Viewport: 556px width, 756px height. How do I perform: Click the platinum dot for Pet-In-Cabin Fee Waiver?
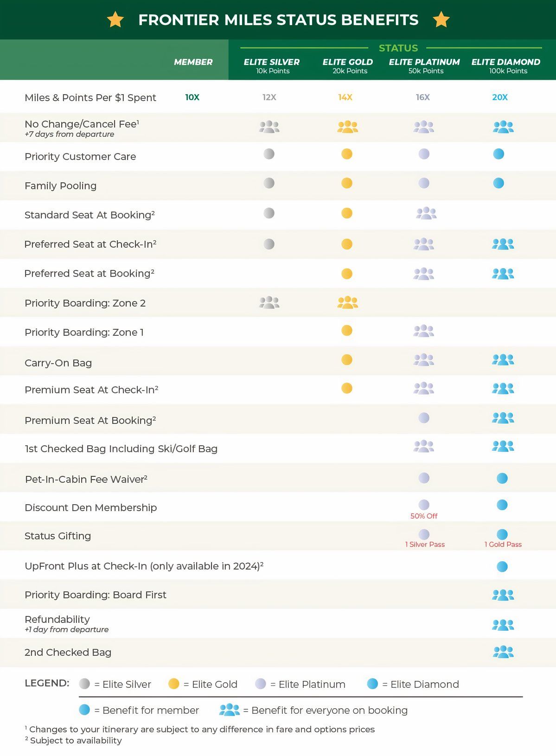(x=424, y=478)
